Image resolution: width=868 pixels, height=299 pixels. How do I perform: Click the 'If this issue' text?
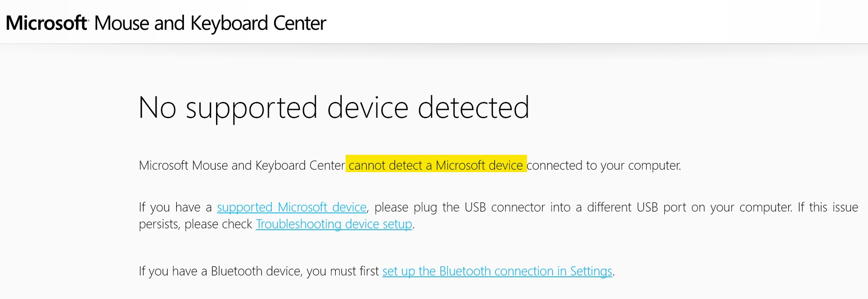pyautogui.click(x=828, y=207)
